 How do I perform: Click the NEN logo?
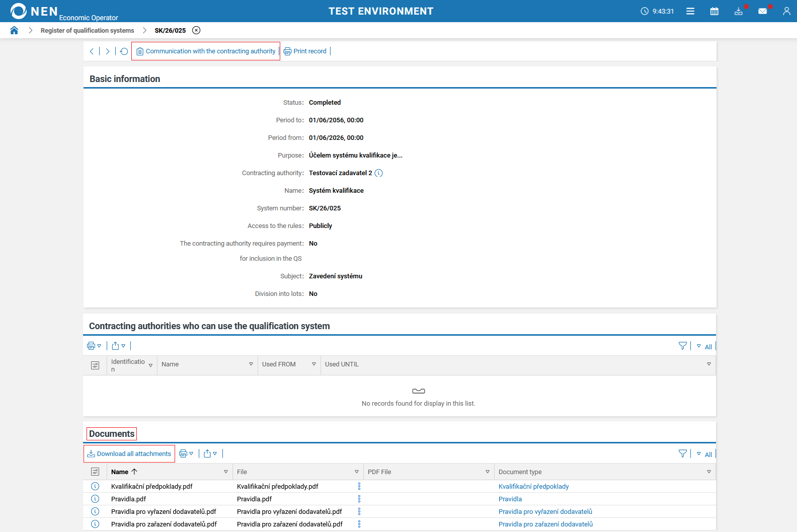[34, 11]
